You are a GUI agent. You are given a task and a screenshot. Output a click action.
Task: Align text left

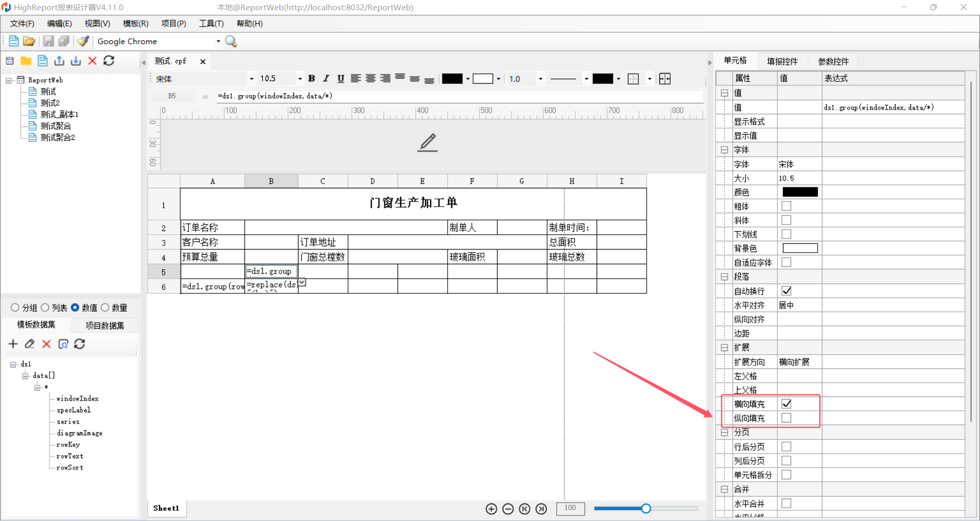click(x=356, y=79)
